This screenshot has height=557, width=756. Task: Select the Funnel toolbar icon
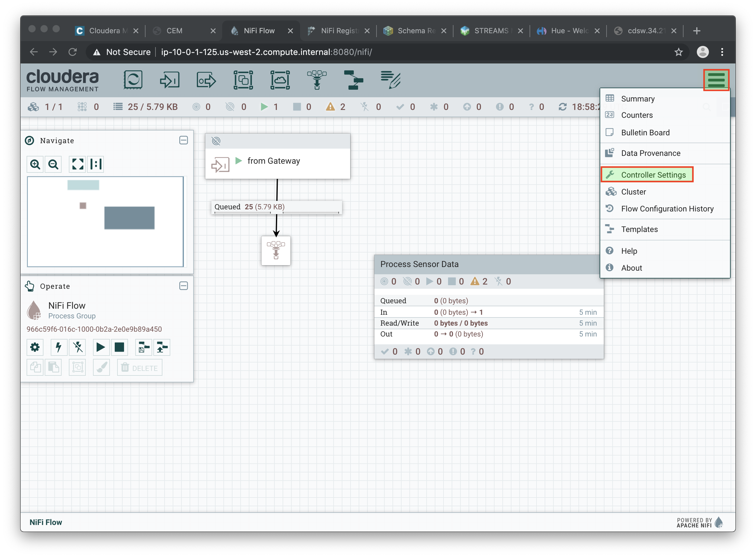point(316,80)
